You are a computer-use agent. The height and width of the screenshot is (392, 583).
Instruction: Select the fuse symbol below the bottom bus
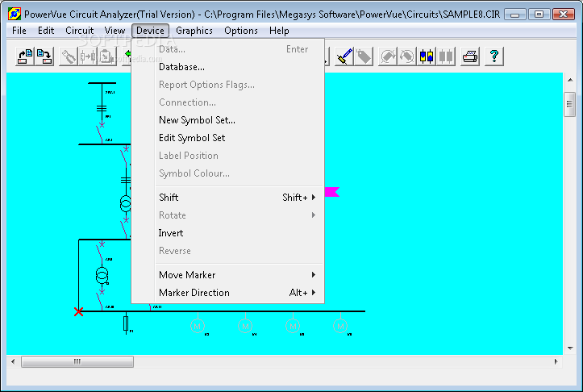pyautogui.click(x=126, y=323)
